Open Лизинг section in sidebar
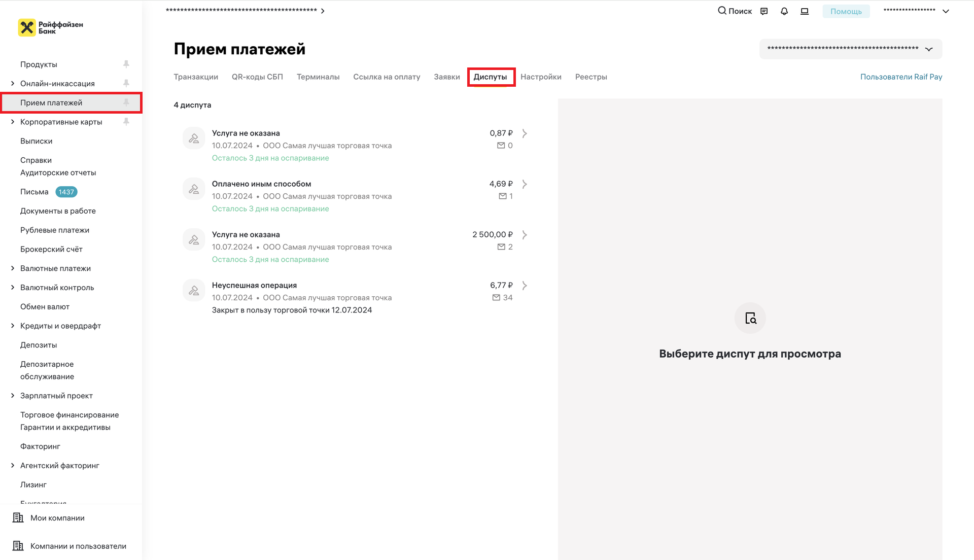 click(33, 485)
